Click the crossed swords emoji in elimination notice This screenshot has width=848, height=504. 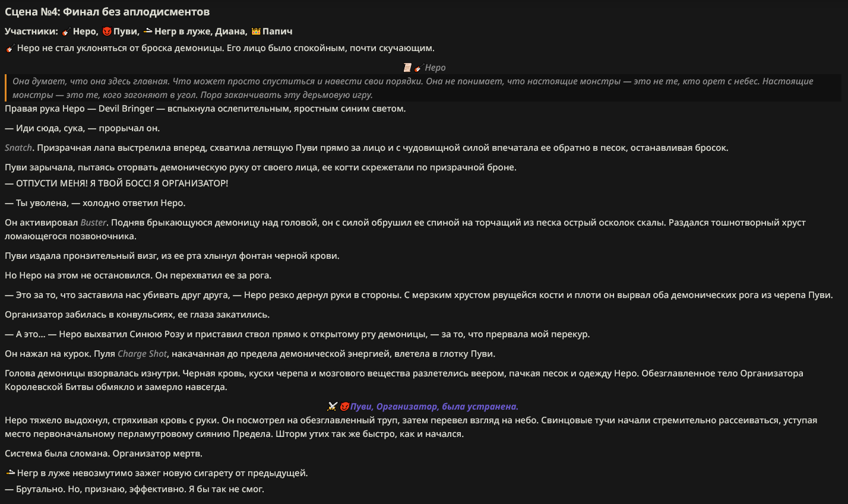click(333, 407)
